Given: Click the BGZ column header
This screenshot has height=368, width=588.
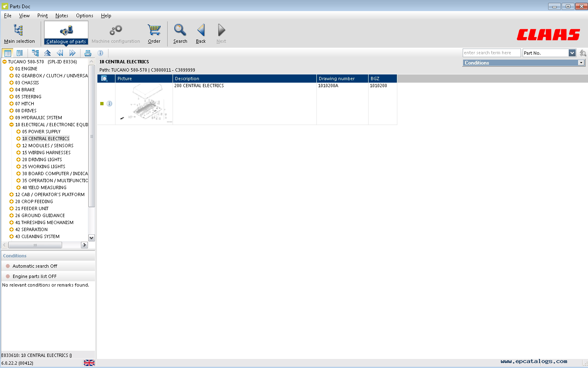Looking at the screenshot, I should [x=383, y=79].
